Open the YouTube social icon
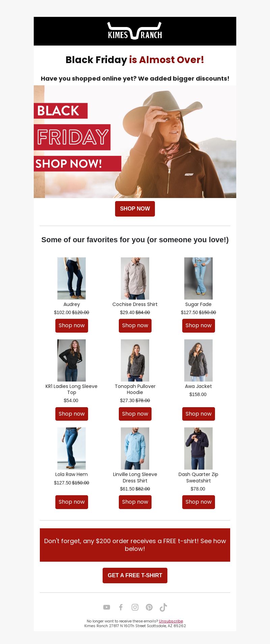270x644 pixels. [107, 607]
